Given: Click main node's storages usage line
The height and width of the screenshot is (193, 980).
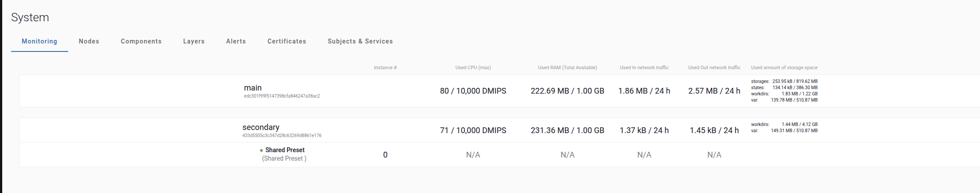Looking at the screenshot, I should (x=784, y=82).
